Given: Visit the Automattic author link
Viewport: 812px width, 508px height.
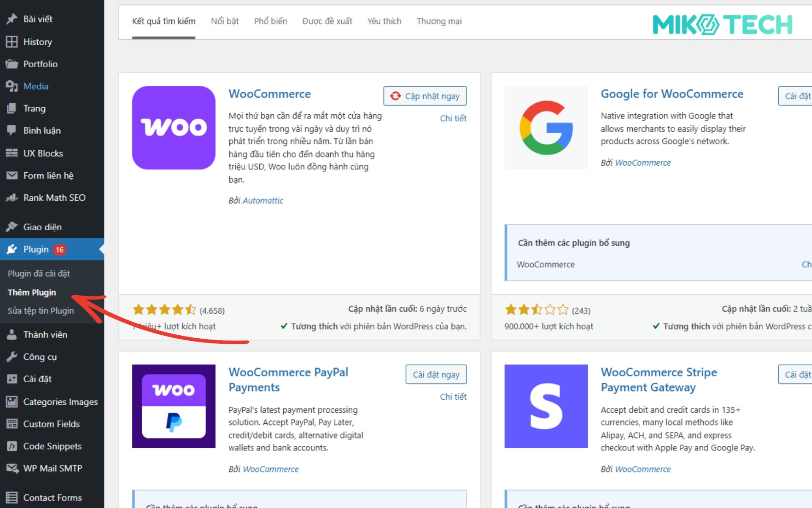Looking at the screenshot, I should (x=262, y=200).
